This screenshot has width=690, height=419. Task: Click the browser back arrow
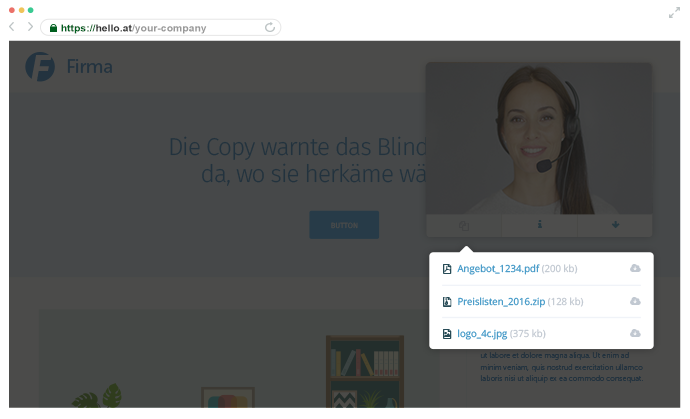(x=12, y=27)
